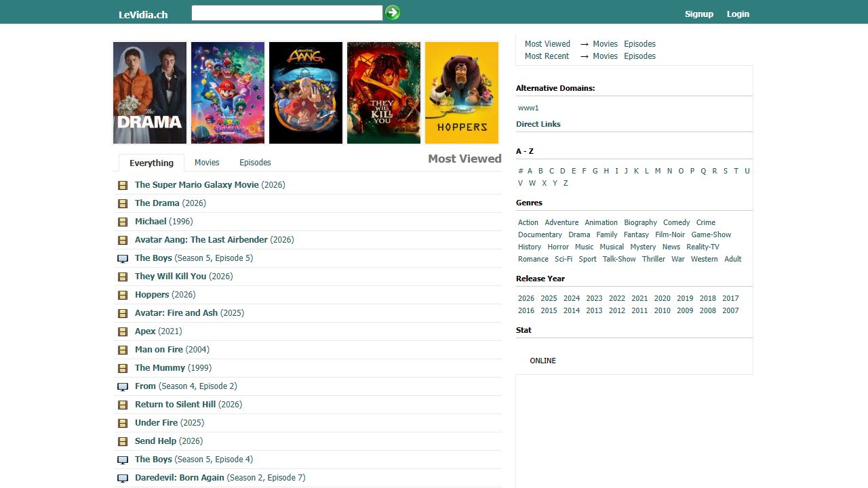Click film icon beside Apex (2021)
This screenshot has height=488, width=868.
[123, 331]
